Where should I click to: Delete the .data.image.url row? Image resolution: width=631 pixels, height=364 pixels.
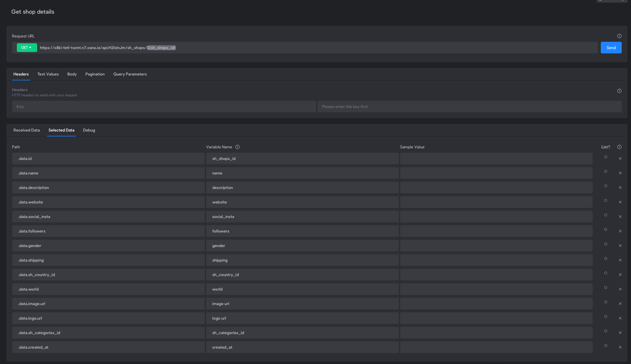tap(620, 304)
